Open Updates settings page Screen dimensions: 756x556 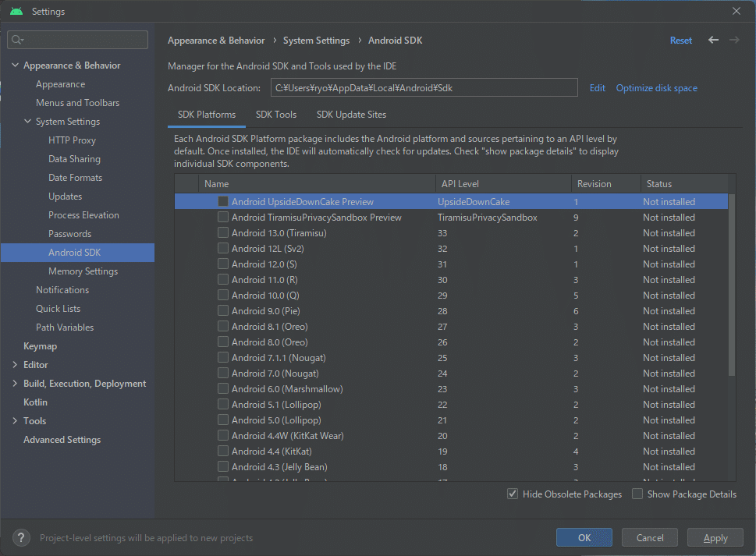click(65, 196)
